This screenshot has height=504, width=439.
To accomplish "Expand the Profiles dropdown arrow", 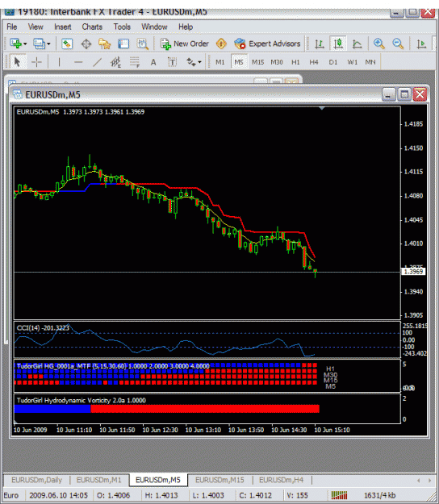I will click(x=48, y=44).
